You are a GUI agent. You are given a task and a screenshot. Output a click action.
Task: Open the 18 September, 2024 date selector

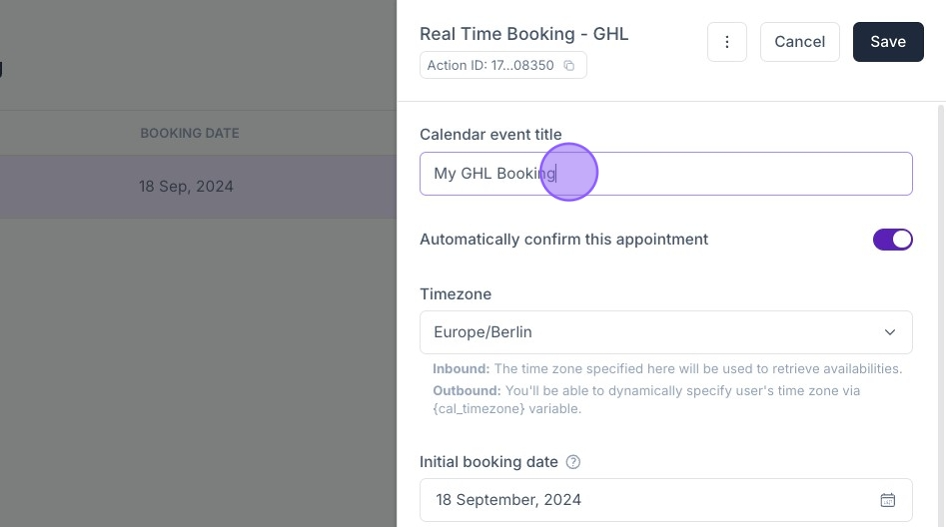(650, 500)
